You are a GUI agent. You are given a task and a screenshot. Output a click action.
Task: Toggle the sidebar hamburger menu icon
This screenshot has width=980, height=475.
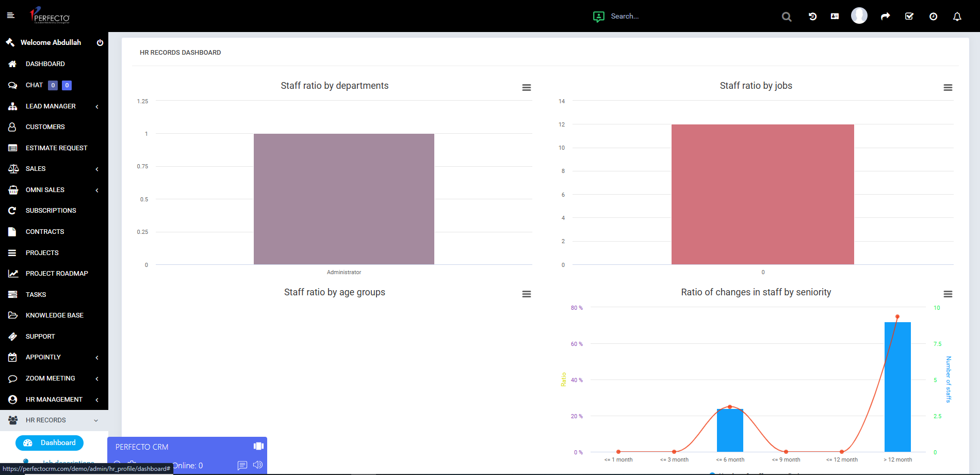(x=10, y=16)
